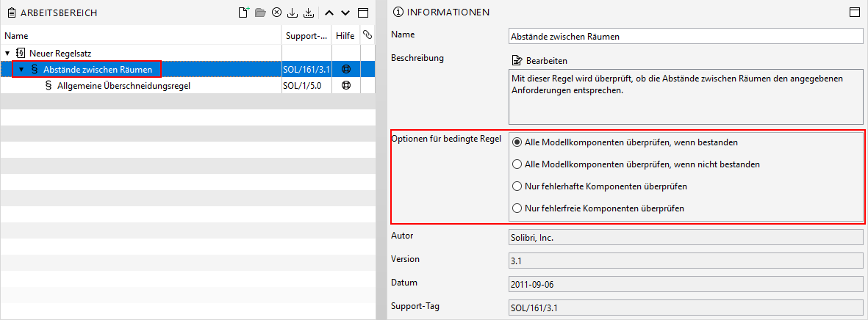Move the rule up with the up chevron
The height and width of the screenshot is (320, 868).
coord(329,12)
